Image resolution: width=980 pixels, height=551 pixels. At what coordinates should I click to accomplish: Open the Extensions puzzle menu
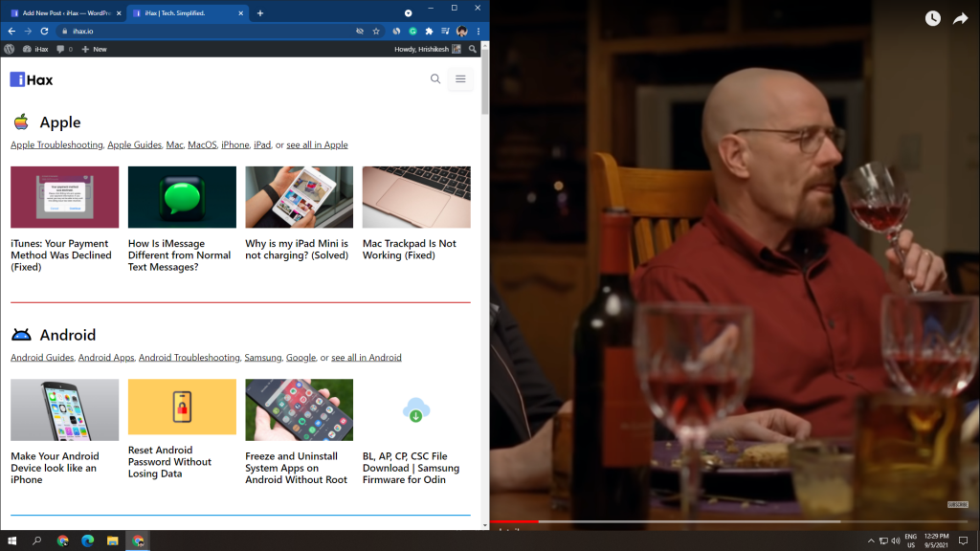tap(429, 31)
